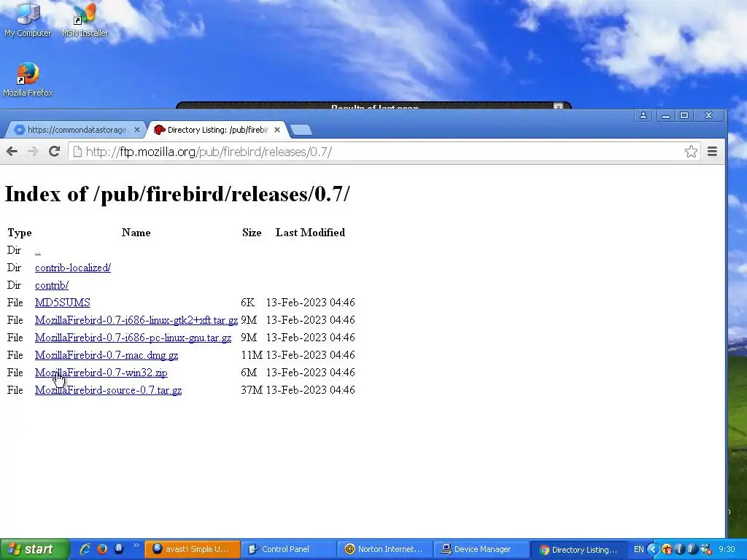Open a new browser tab
The image size is (747, 560).
pyautogui.click(x=301, y=130)
